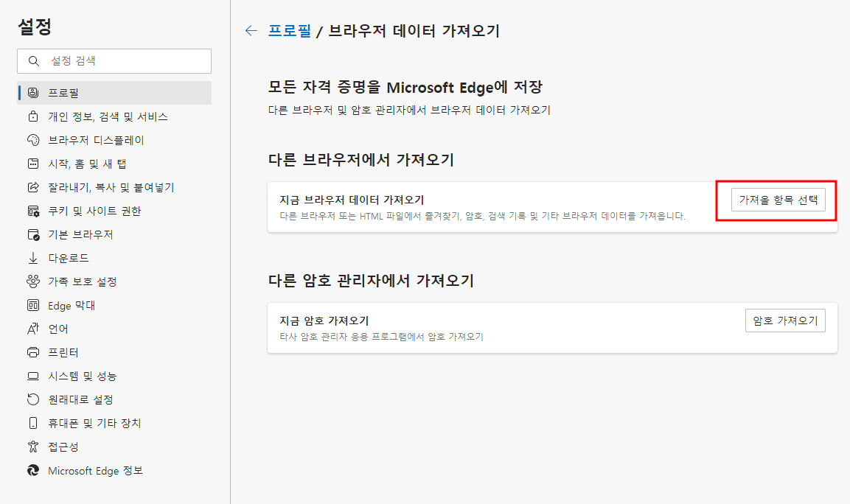Click the icon next to 시작, 홈 및 새 탭
This screenshot has height=504, width=850.
coord(33,164)
